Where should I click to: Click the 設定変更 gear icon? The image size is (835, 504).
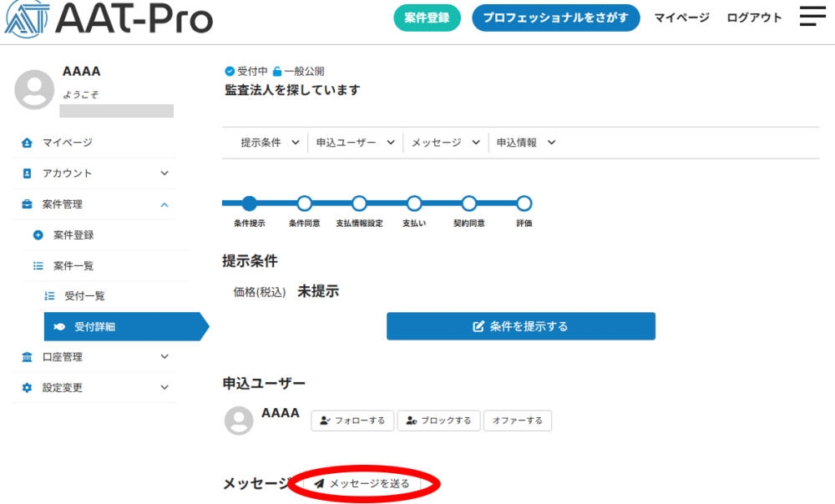[x=27, y=388]
